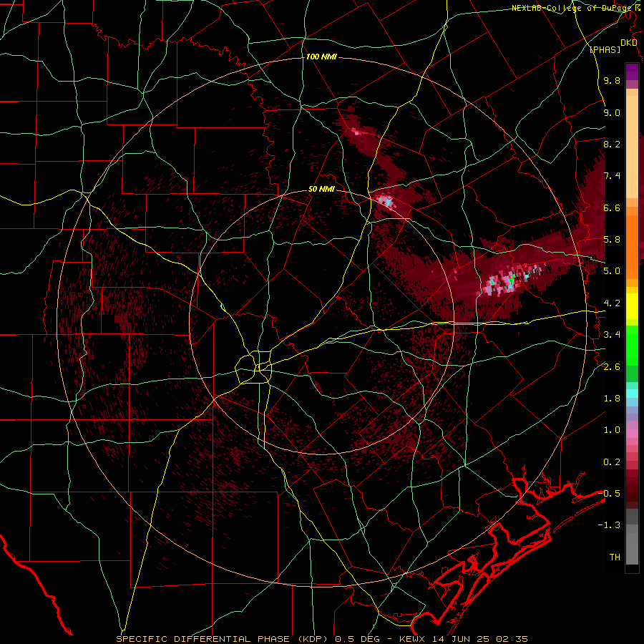Pick the gray segment of the color bar

pos(632,536)
